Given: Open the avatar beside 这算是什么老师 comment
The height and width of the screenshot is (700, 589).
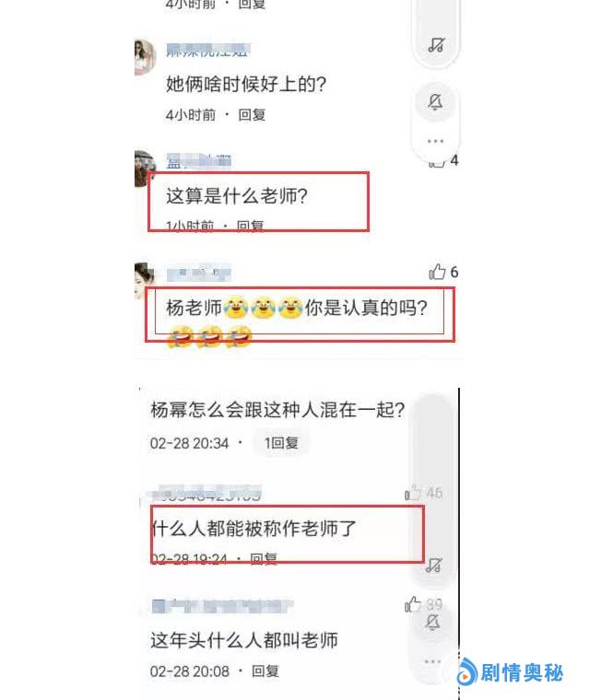Looking at the screenshot, I should (x=145, y=169).
